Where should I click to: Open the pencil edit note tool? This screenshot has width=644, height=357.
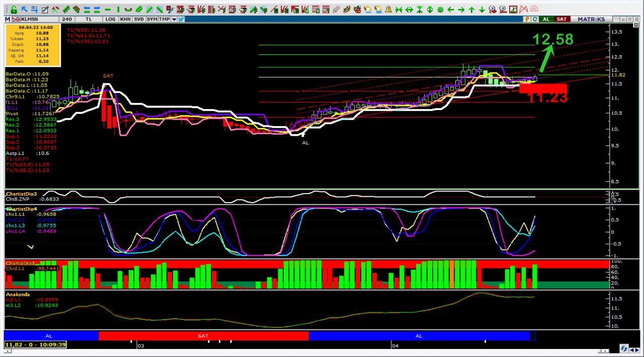(x=45, y=9)
